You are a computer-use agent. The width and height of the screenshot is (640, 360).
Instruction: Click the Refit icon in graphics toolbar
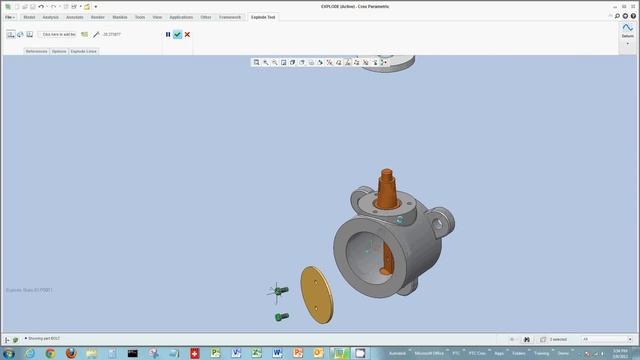pyautogui.click(x=256, y=62)
